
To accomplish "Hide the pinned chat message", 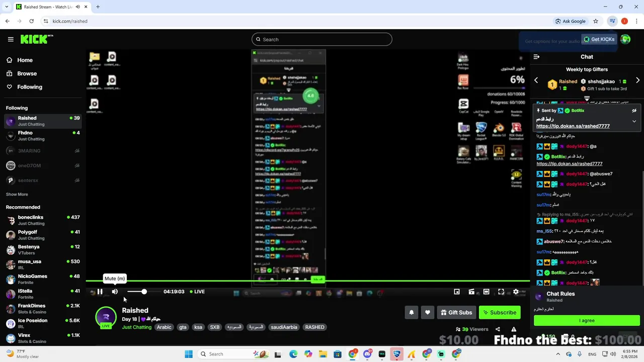I will click(634, 111).
